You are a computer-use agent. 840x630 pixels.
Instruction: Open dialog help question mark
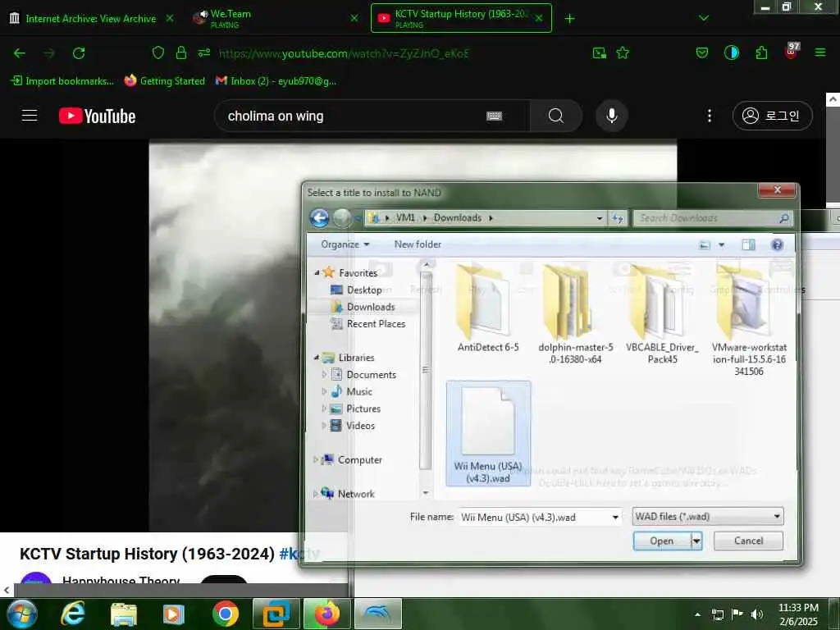(777, 244)
